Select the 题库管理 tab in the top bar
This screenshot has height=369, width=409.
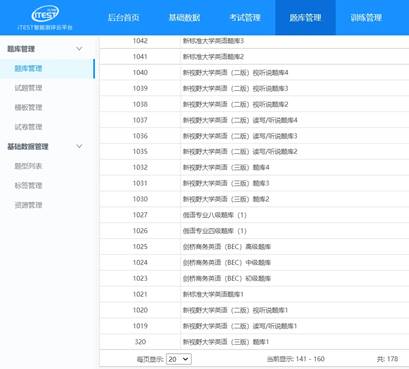pyautogui.click(x=305, y=18)
